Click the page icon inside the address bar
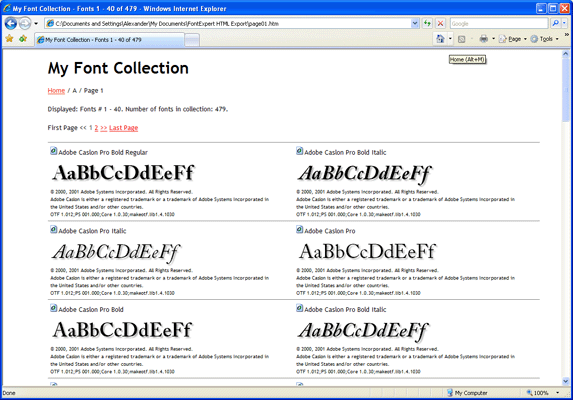This screenshot has height=400, width=573. click(x=50, y=24)
